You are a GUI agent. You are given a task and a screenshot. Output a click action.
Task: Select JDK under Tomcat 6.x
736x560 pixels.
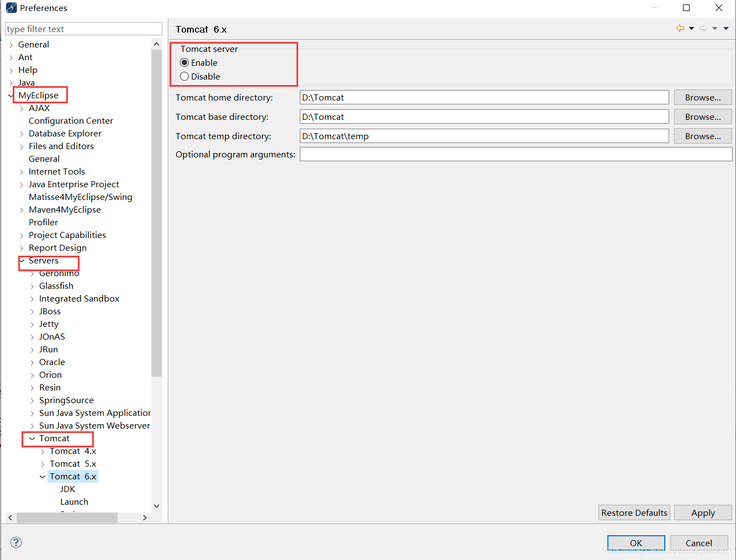pyautogui.click(x=68, y=489)
